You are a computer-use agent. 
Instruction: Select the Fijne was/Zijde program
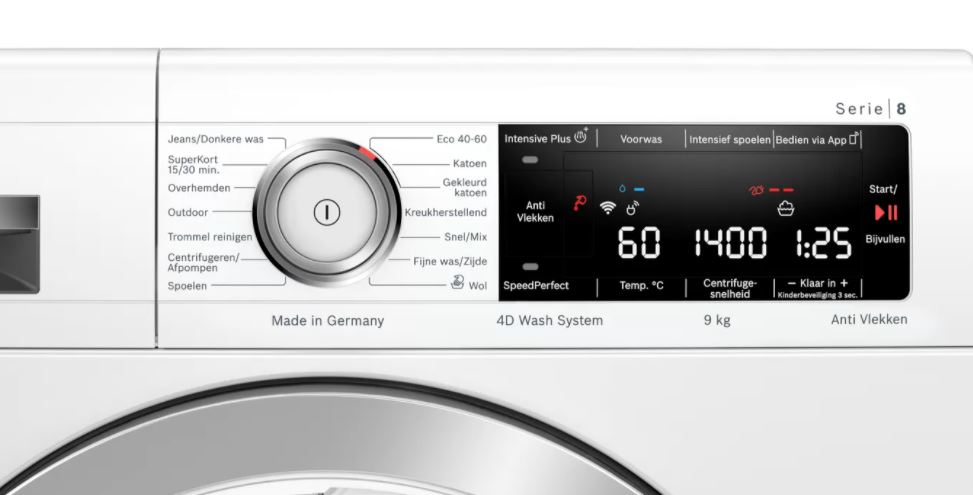(x=450, y=262)
